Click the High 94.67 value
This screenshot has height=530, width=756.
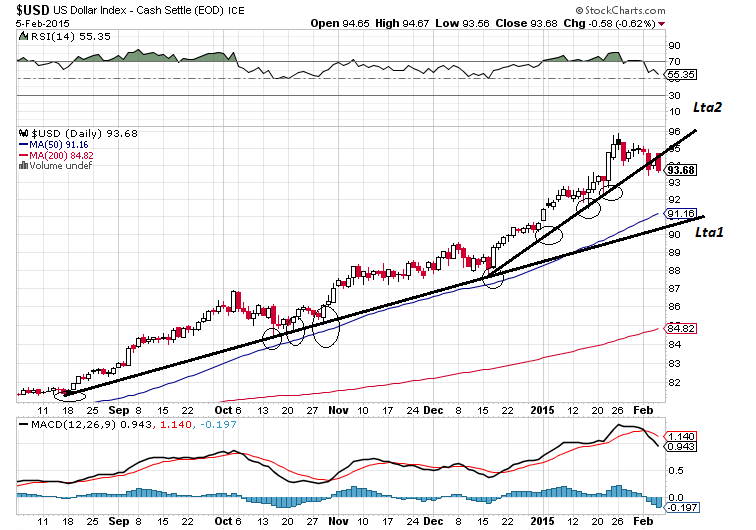(x=402, y=23)
